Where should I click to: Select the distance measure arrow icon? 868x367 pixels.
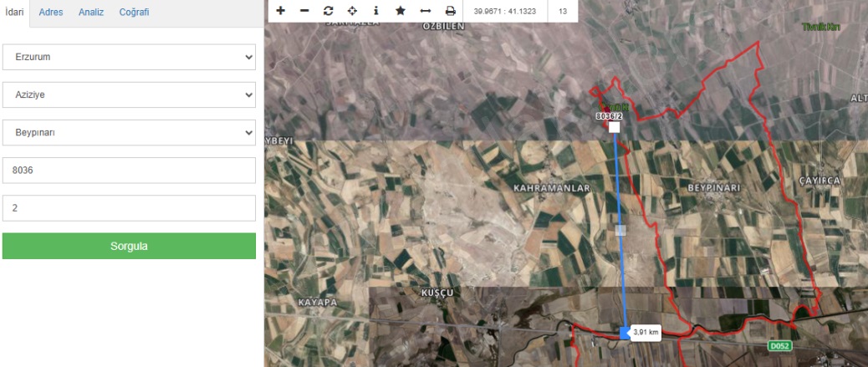[x=425, y=11]
